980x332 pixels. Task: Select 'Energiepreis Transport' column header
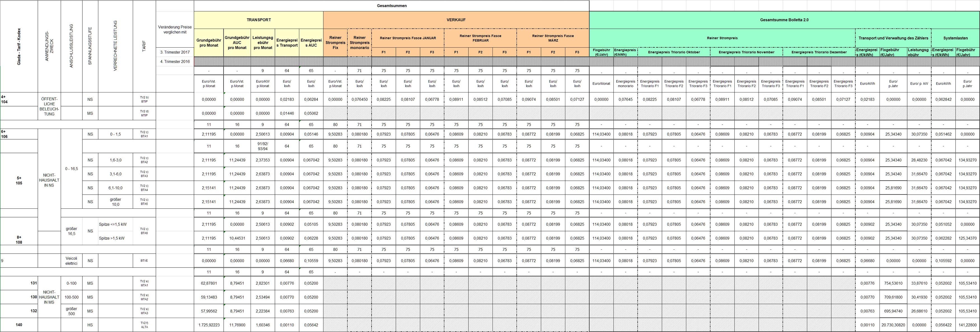[287, 43]
